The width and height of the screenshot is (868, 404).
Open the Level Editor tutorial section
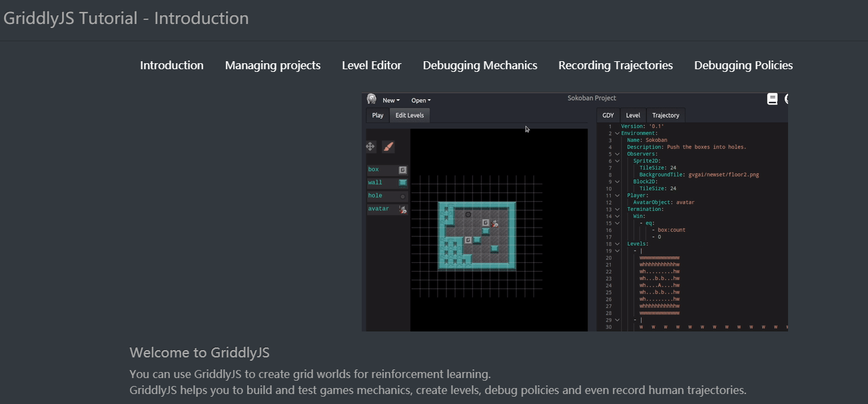pyautogui.click(x=372, y=65)
